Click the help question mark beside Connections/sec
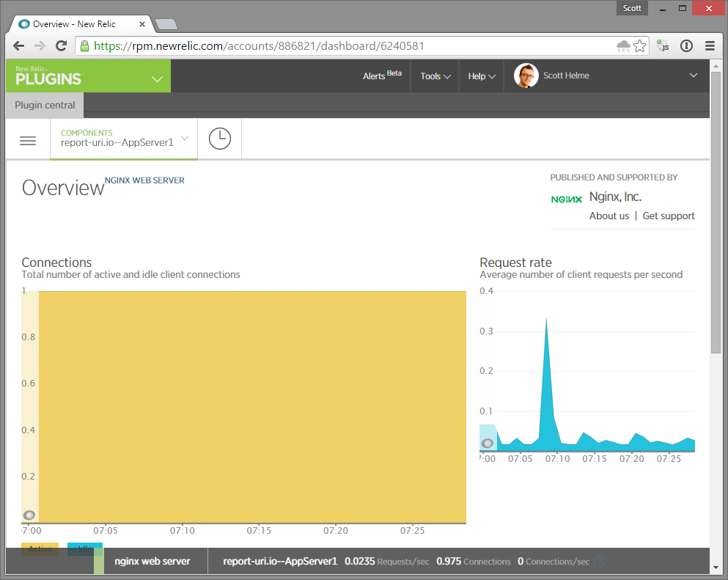This screenshot has width=728, height=580. tap(599, 560)
